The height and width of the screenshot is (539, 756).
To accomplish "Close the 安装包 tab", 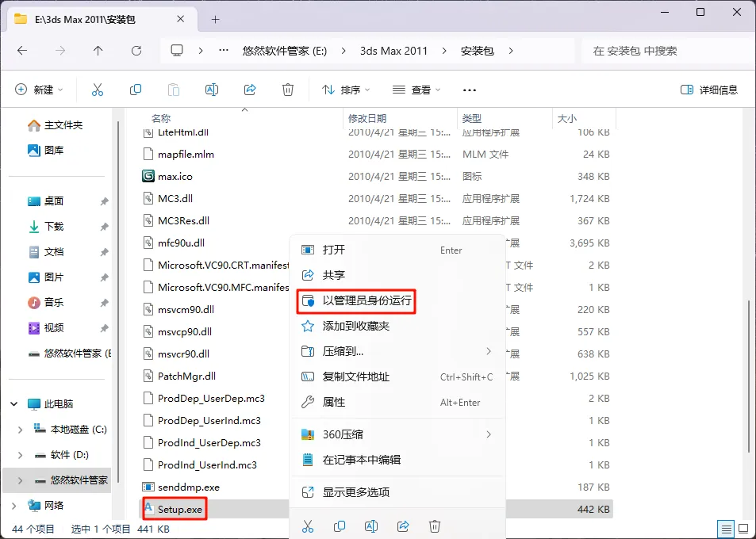I will click(x=180, y=19).
